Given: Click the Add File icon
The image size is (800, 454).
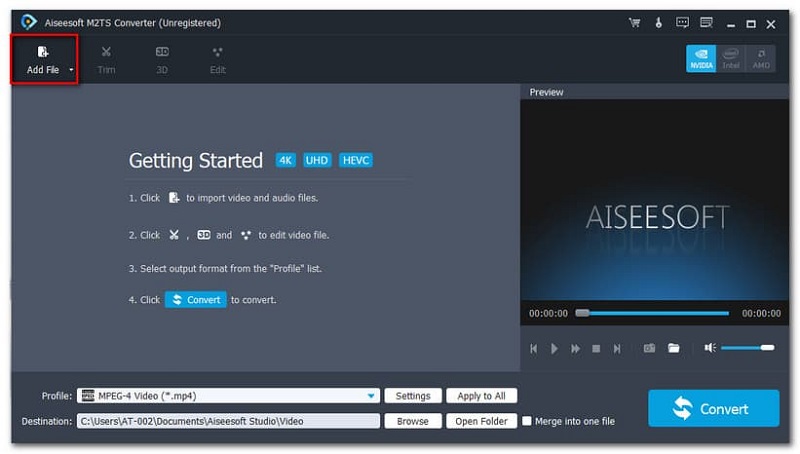Looking at the screenshot, I should click(42, 52).
